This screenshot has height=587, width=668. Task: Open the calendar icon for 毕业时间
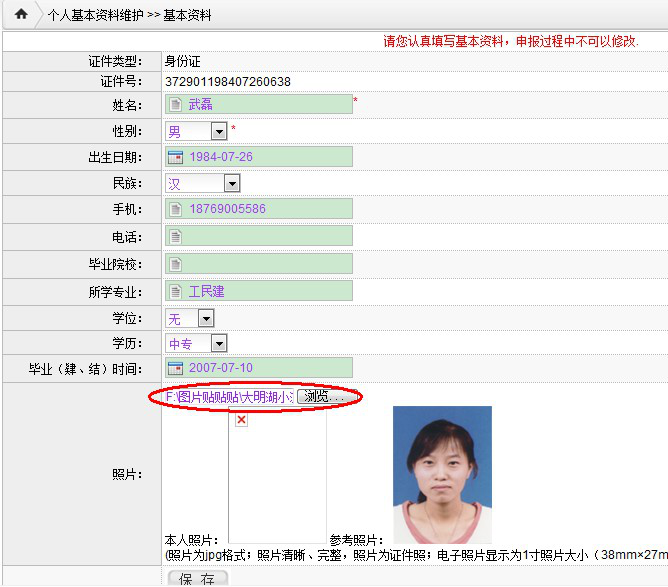176,368
